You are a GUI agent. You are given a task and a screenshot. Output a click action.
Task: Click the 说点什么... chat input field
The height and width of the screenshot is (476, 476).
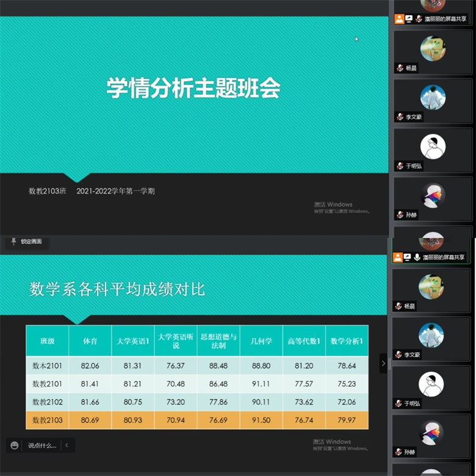tap(41, 445)
